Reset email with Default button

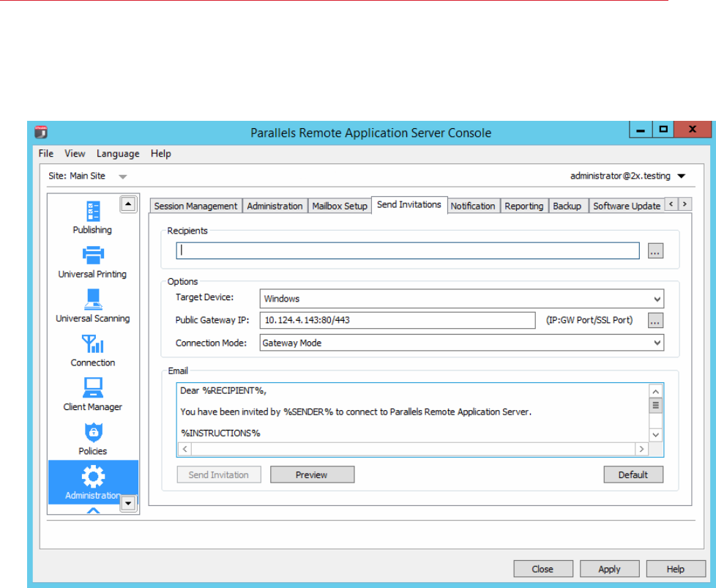click(x=633, y=475)
